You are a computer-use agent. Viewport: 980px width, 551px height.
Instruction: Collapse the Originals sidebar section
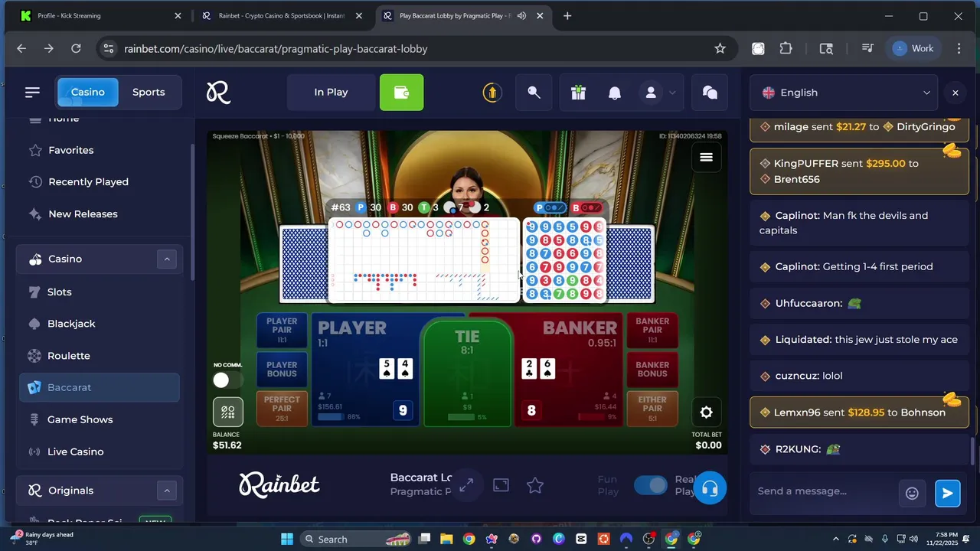pyautogui.click(x=167, y=491)
